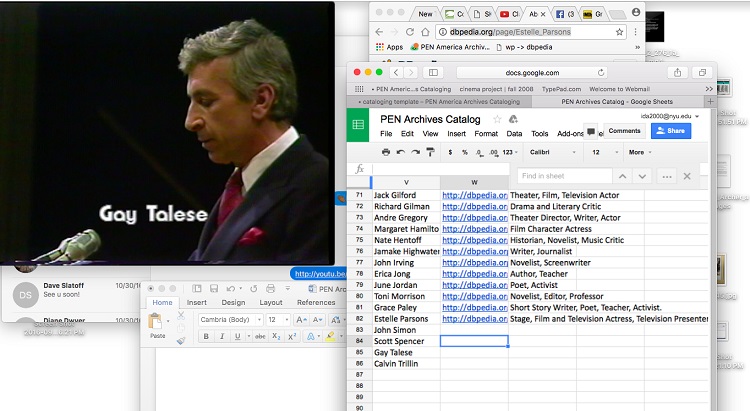Viewport: 750px width, 411px height.
Task: Toggle Italic formatting in Word
Action: click(x=222, y=337)
